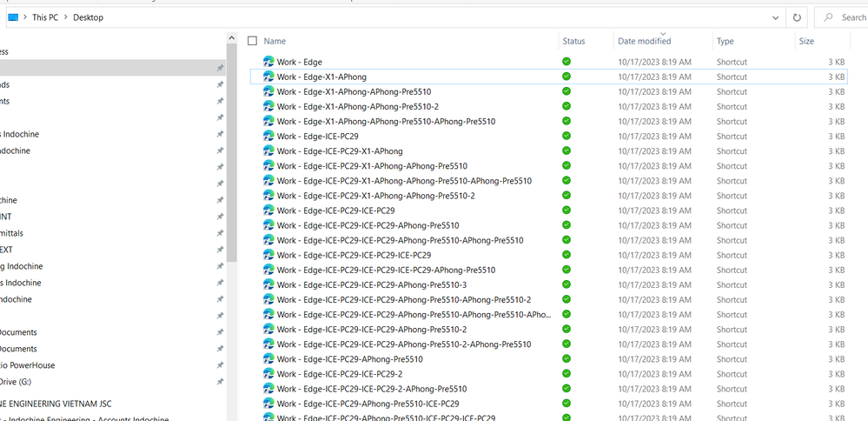This screenshot has width=868, height=421.
Task: Select "g Indochine" in navigation pane
Action: click(x=21, y=266)
